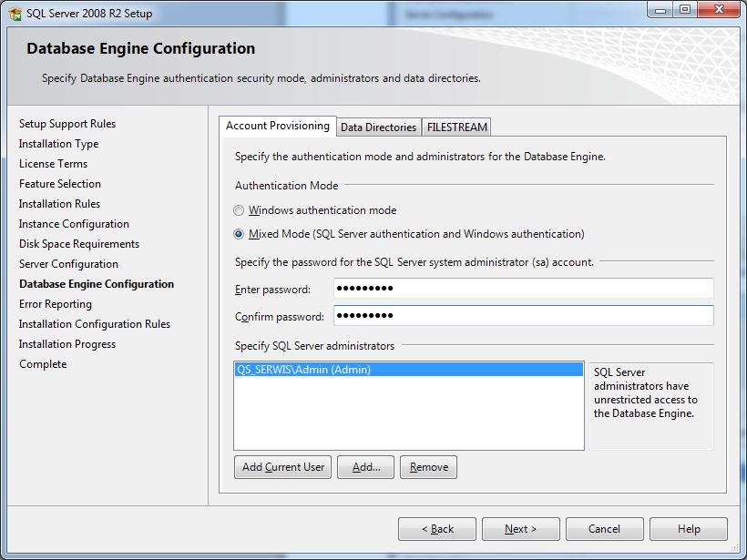Open Help for this setup page
The image size is (747, 560).
(x=689, y=529)
